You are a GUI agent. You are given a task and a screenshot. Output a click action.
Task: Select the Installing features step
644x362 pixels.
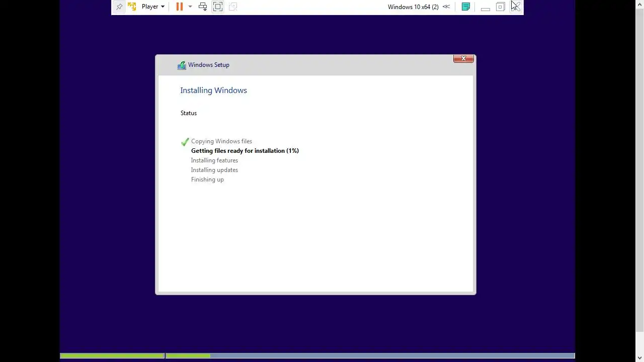point(214,160)
